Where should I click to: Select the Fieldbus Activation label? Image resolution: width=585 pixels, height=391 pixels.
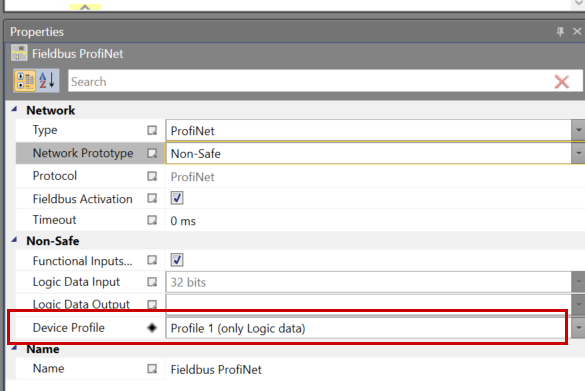(82, 199)
